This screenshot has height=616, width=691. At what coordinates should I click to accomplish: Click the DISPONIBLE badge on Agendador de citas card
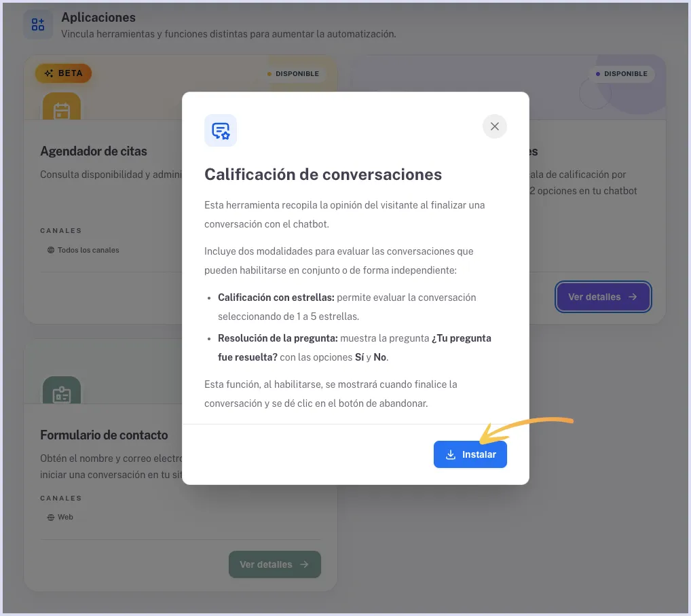(293, 73)
